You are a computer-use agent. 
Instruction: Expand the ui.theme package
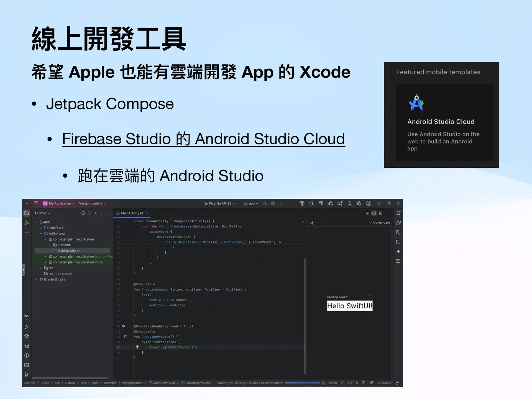point(50,245)
